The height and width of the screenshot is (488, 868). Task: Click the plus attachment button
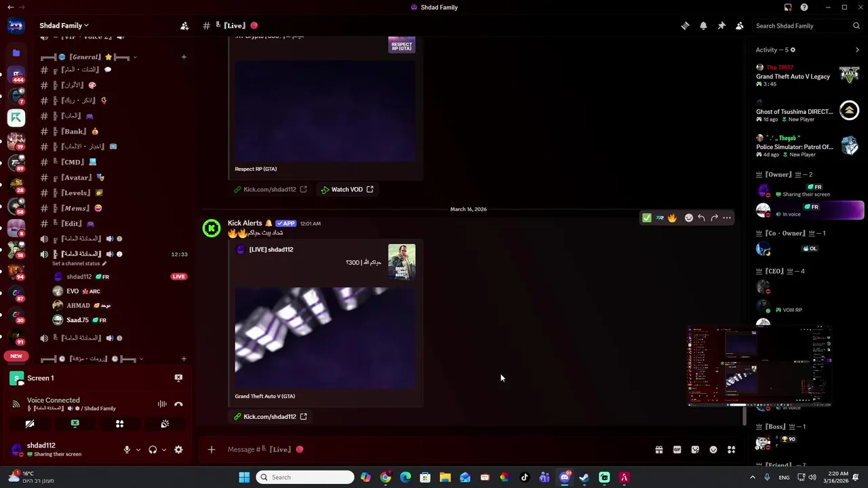coord(212,449)
